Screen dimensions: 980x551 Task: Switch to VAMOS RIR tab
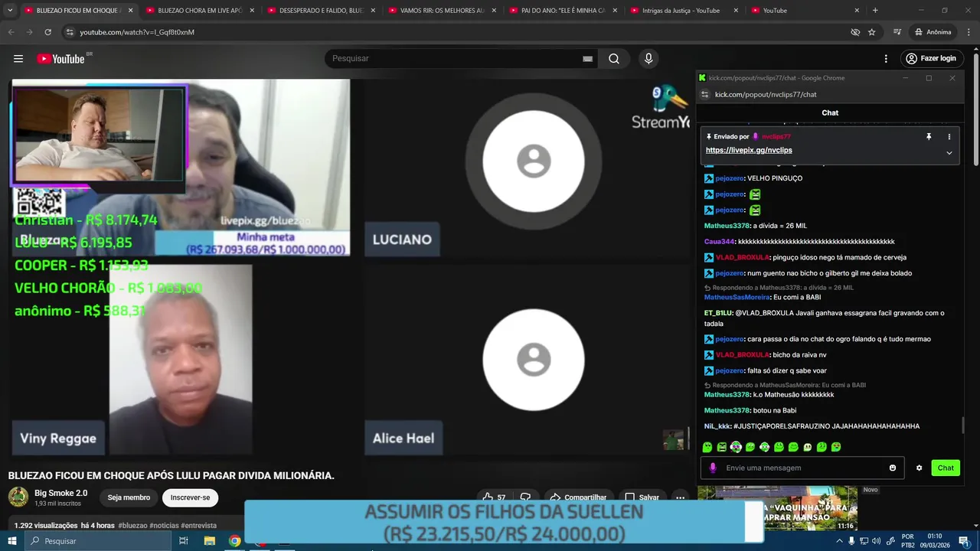pos(442,11)
